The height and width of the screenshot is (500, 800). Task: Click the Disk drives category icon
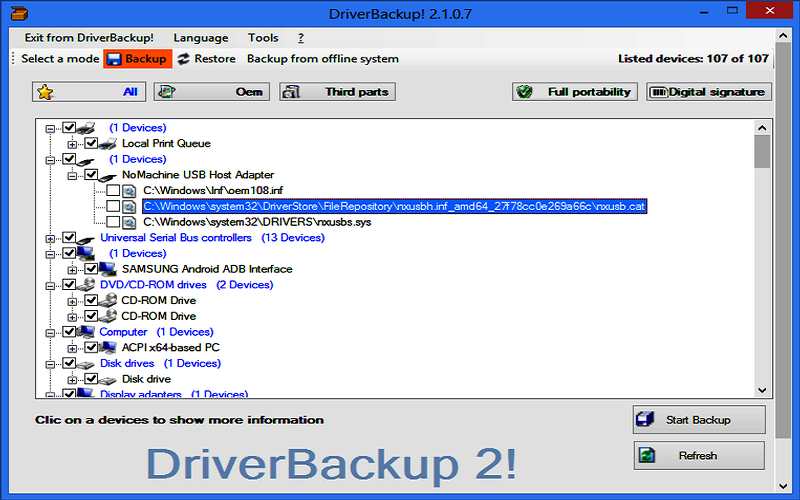(86, 364)
